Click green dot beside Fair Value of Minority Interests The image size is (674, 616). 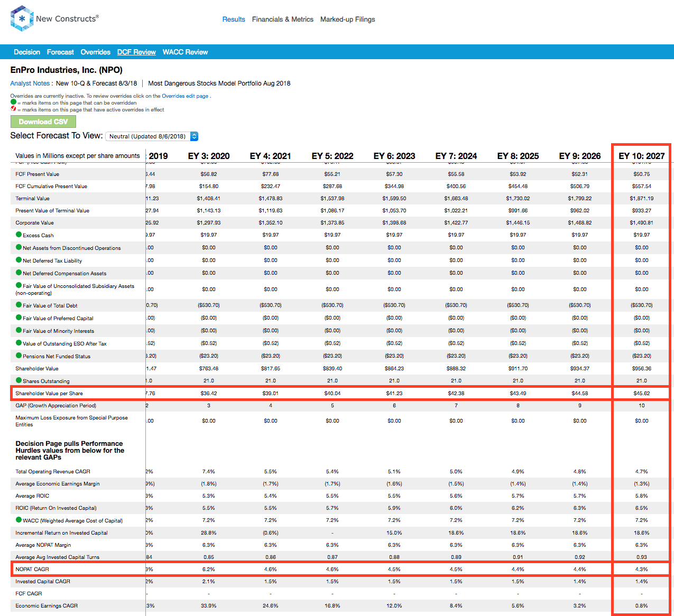pyautogui.click(x=19, y=330)
